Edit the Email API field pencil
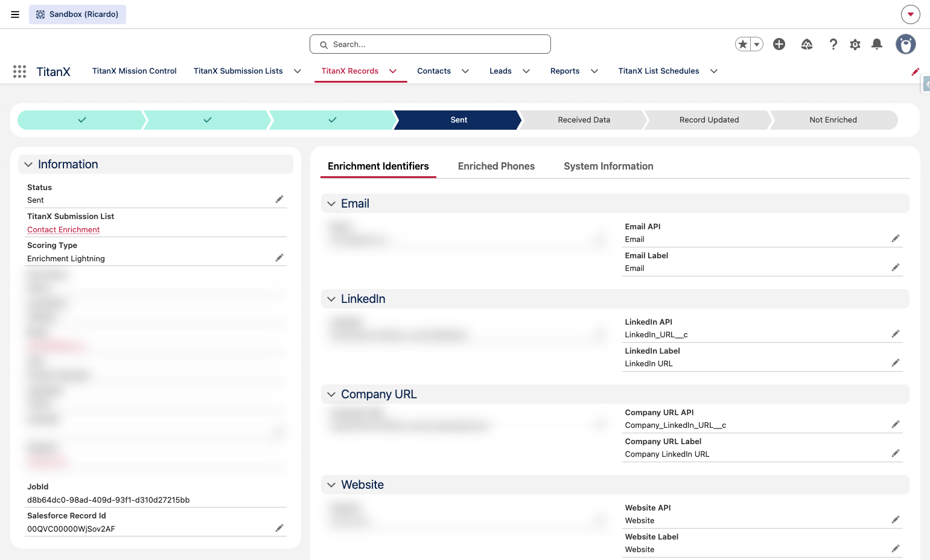 point(896,238)
